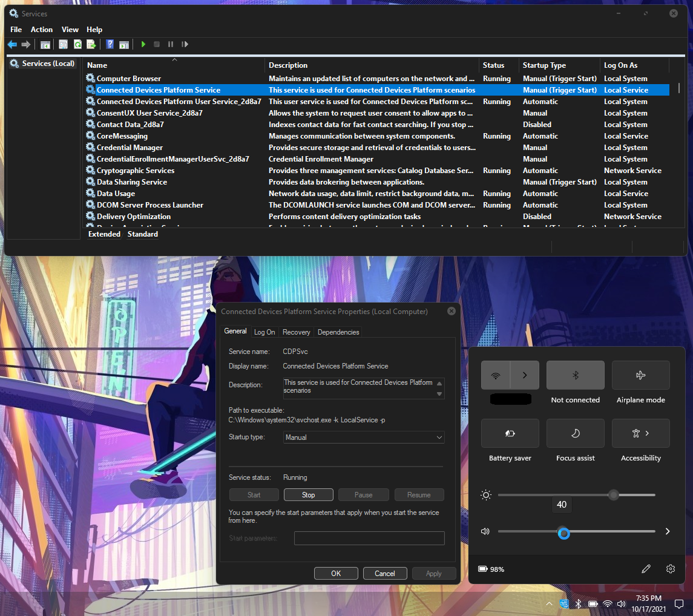Open all settings via the gear icon
Screen dimensions: 693x616
[671, 569]
